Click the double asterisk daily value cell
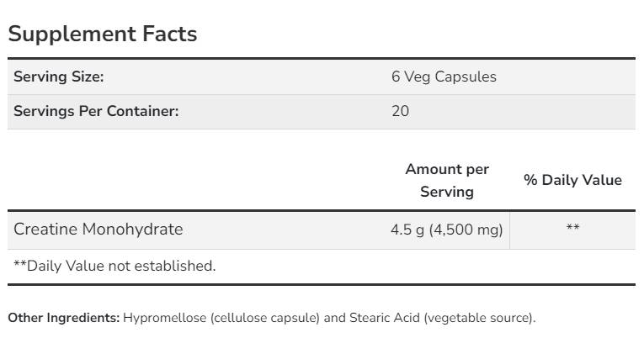The image size is (644, 338). point(572,230)
